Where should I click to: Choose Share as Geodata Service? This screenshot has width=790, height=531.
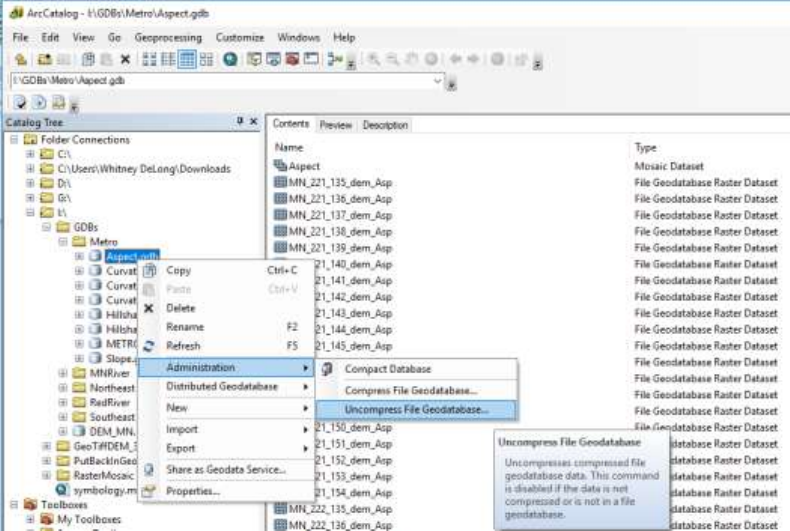click(x=226, y=470)
